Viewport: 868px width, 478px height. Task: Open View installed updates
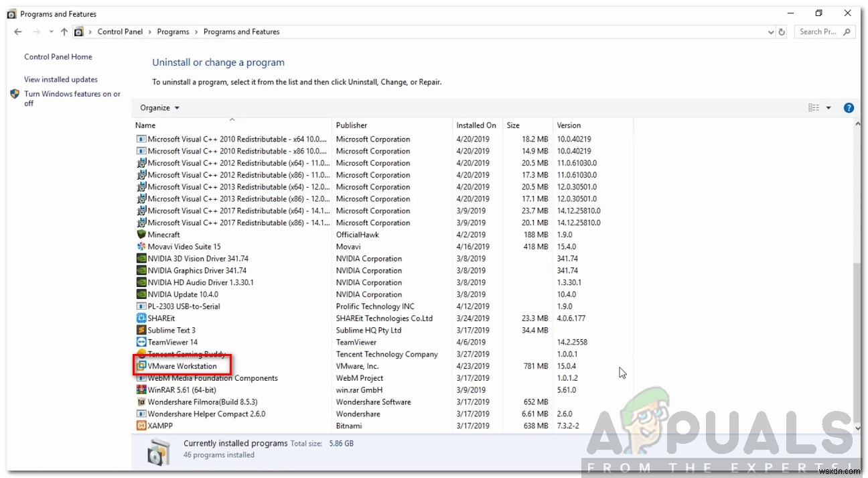pos(60,79)
